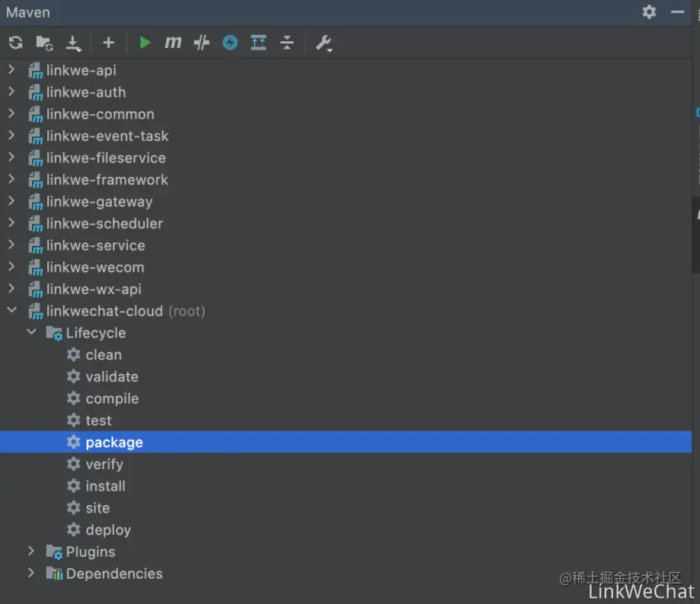Run Maven build green play icon
This screenshot has height=604, width=700.
(144, 43)
